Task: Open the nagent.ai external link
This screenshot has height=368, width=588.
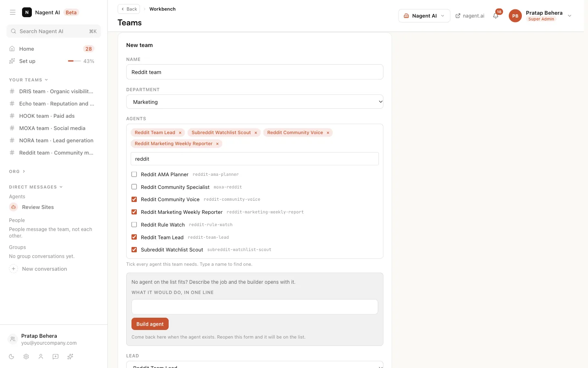Action: [x=470, y=16]
